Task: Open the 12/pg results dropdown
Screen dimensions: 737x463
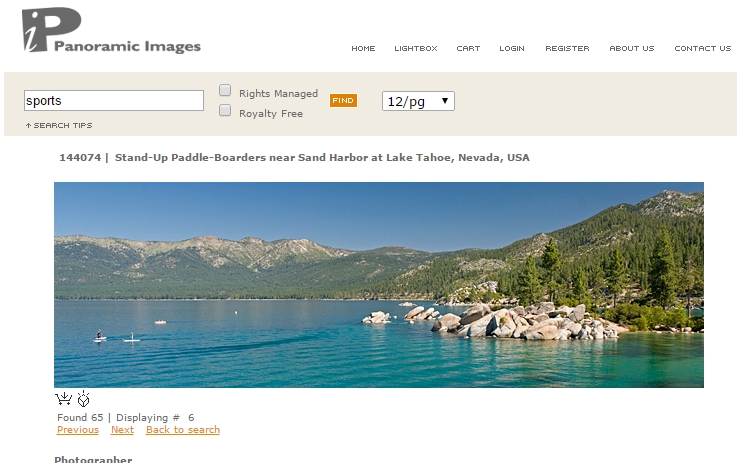Action: 418,101
